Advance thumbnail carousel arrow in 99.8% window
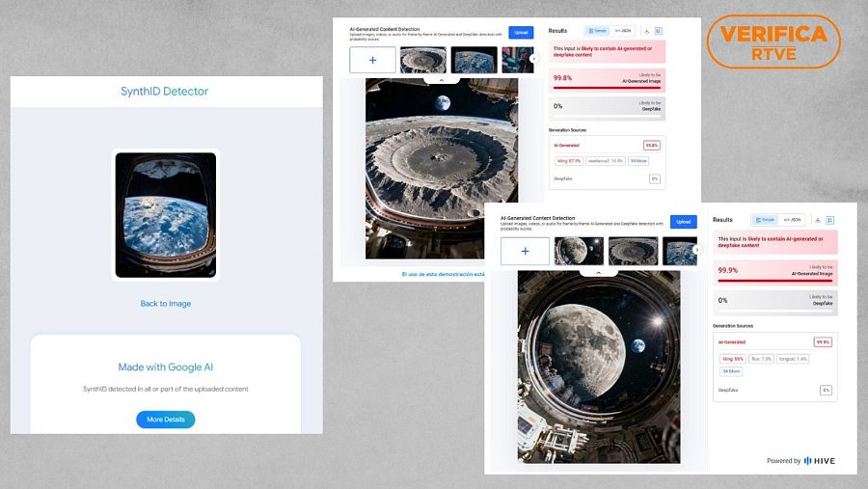This screenshot has height=489, width=868. [x=533, y=59]
